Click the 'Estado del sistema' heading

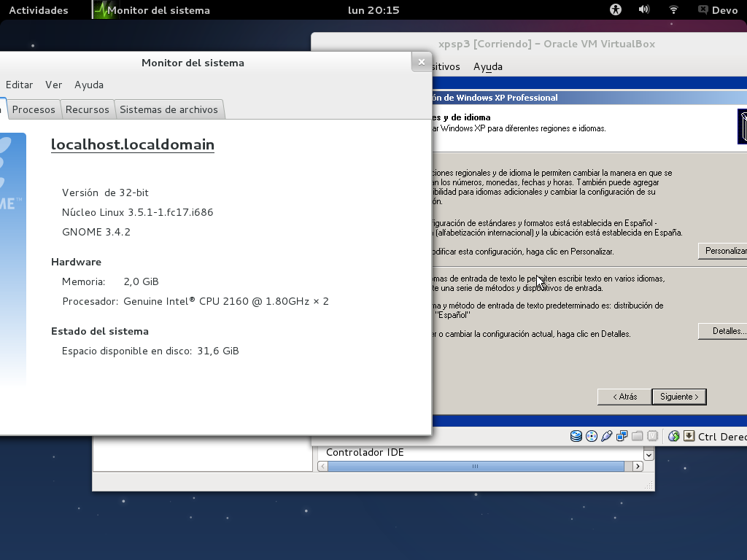click(100, 332)
